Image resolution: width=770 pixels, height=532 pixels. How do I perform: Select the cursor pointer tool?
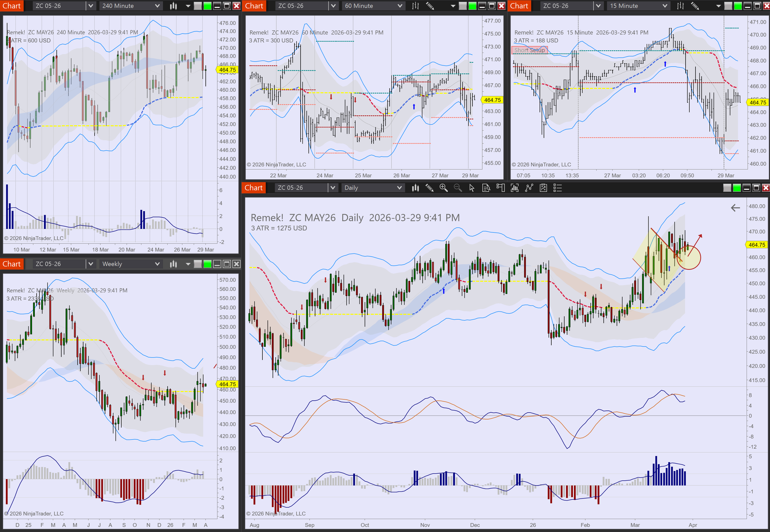[x=472, y=188]
